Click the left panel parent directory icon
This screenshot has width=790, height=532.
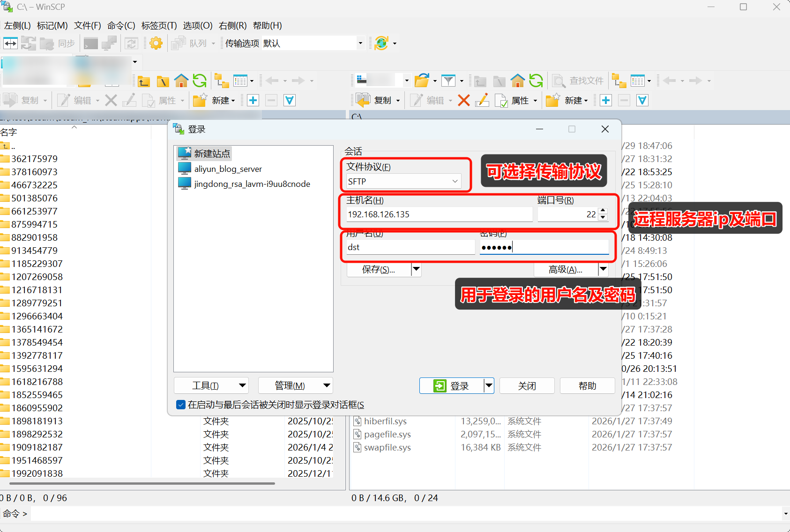click(x=144, y=81)
